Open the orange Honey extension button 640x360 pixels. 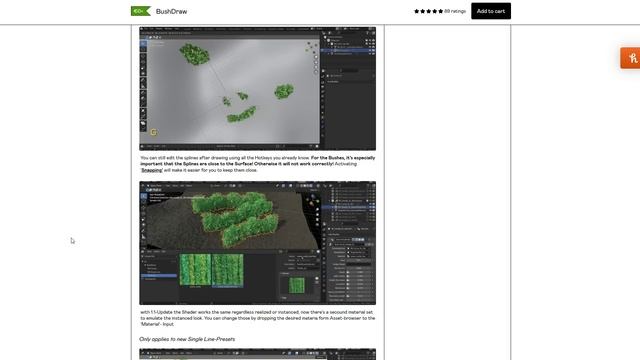(x=631, y=58)
